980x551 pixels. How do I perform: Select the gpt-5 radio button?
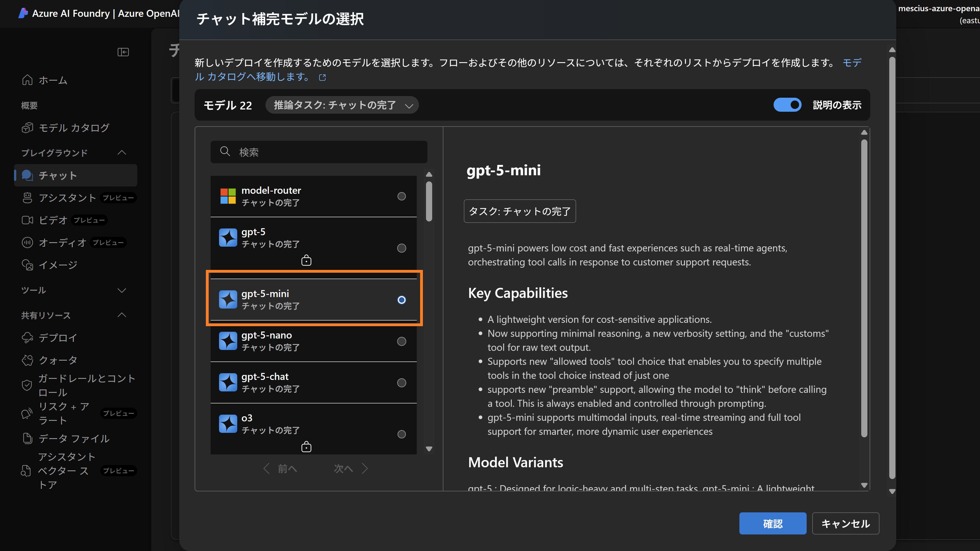pos(401,248)
